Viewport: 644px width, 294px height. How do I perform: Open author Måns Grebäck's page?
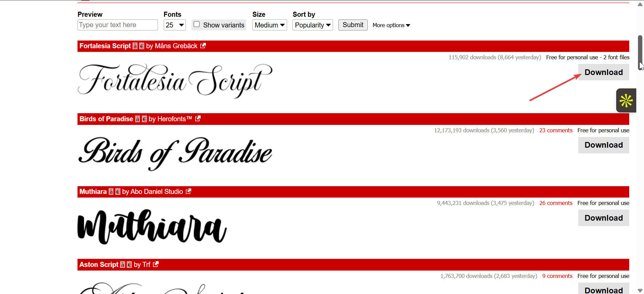tap(176, 46)
